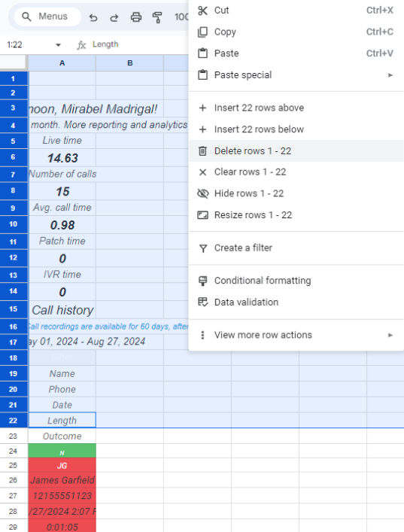Click the search Menus magnifier icon
The image size is (404, 532).
pyautogui.click(x=26, y=17)
